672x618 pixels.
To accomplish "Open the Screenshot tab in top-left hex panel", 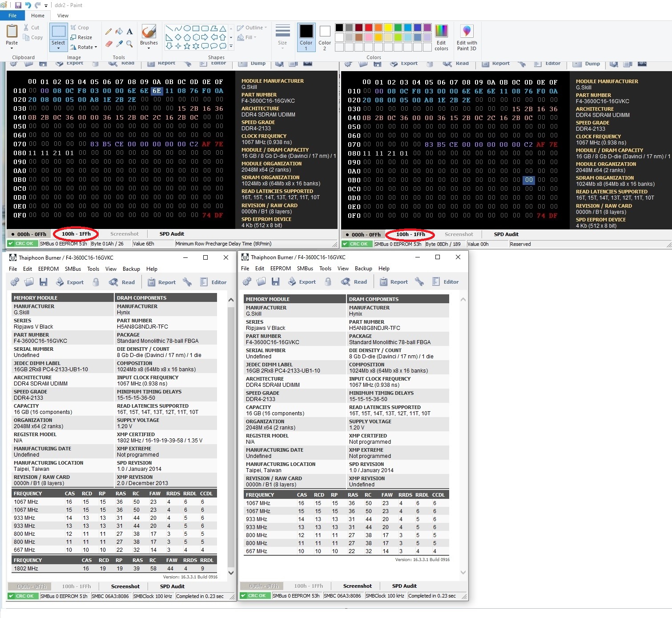I will tap(125, 234).
